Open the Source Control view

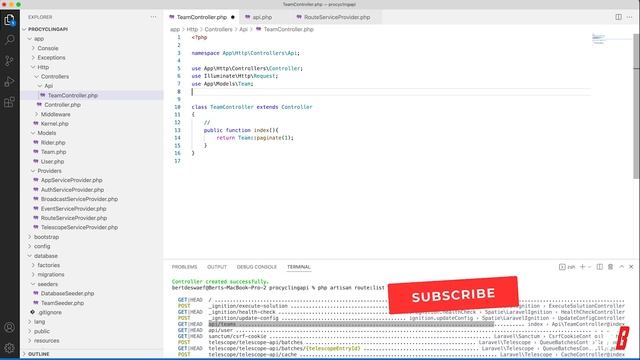(9, 61)
